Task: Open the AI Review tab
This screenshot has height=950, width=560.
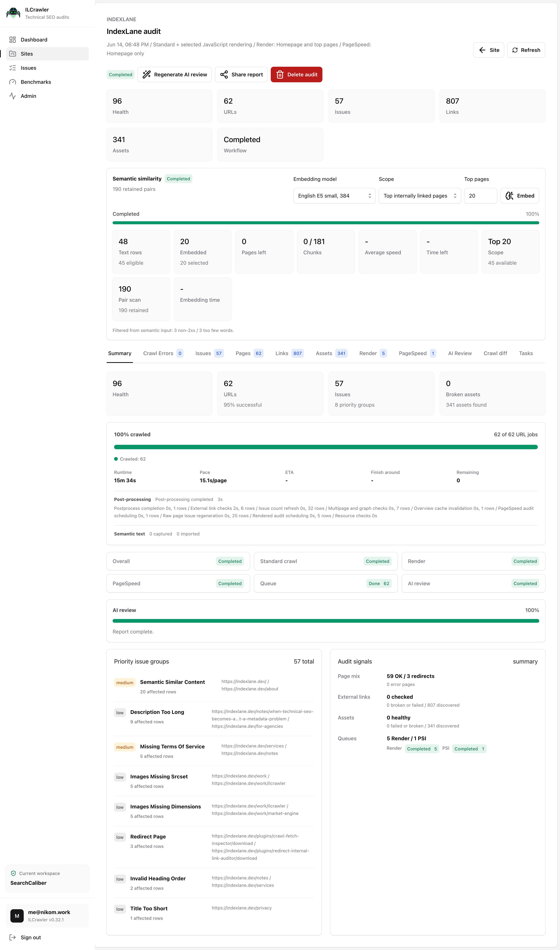Action: point(460,353)
